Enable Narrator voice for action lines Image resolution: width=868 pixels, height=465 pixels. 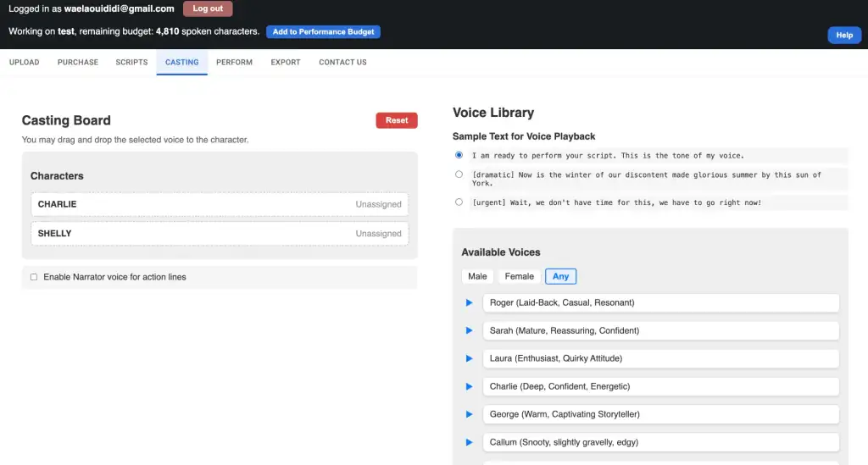point(34,277)
